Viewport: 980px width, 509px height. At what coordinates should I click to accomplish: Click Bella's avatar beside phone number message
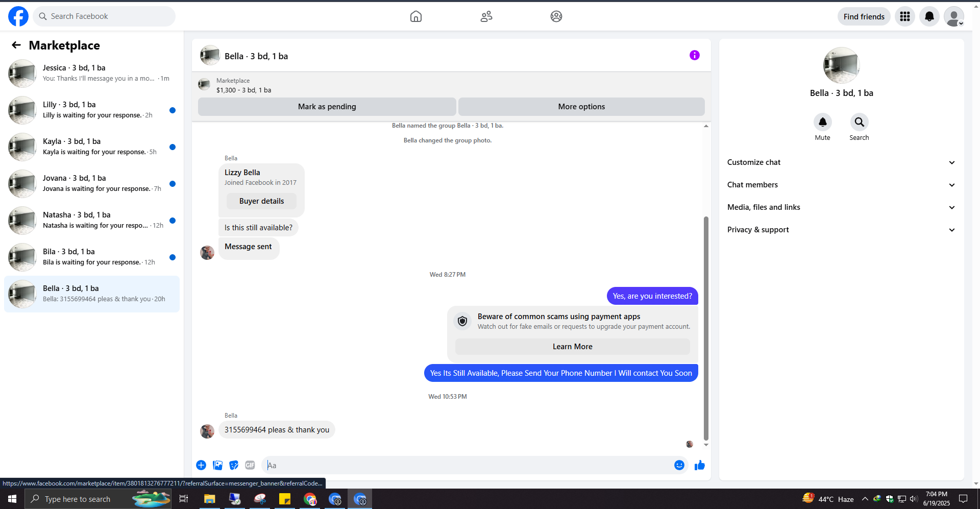[x=207, y=431]
